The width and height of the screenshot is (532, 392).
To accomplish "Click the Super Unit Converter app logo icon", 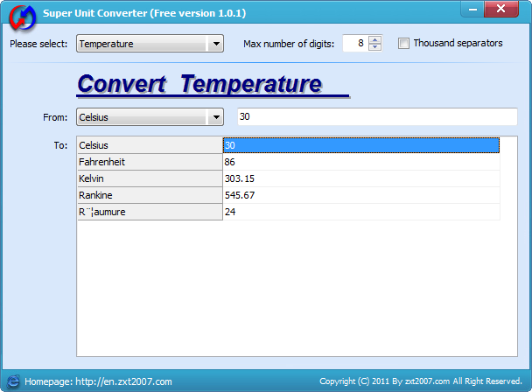I will click(x=23, y=17).
